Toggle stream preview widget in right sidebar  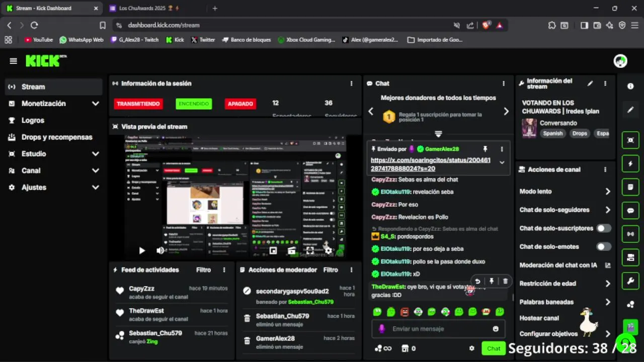click(630, 140)
